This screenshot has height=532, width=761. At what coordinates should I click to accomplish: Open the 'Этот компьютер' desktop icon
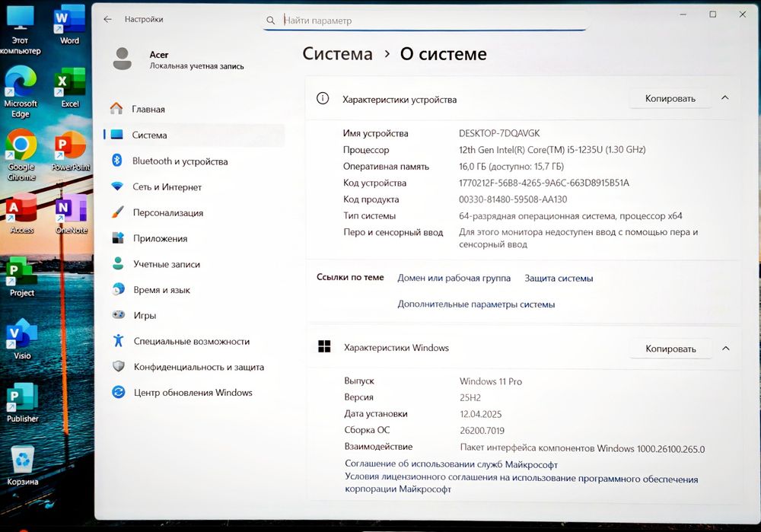click(20, 29)
